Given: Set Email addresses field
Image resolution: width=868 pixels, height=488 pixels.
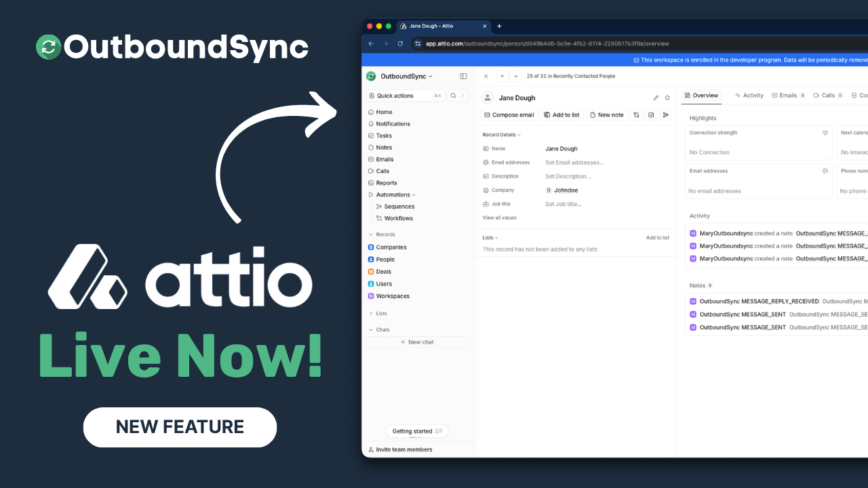Looking at the screenshot, I should tap(574, 163).
